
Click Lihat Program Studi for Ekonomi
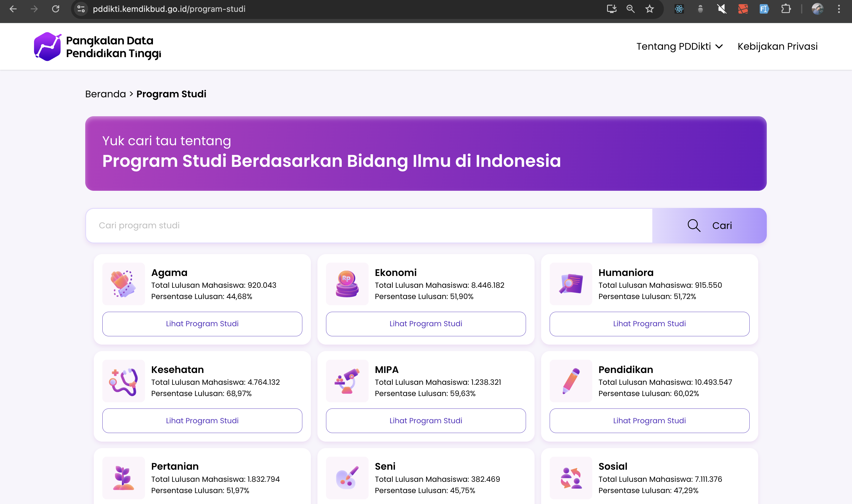tap(426, 324)
